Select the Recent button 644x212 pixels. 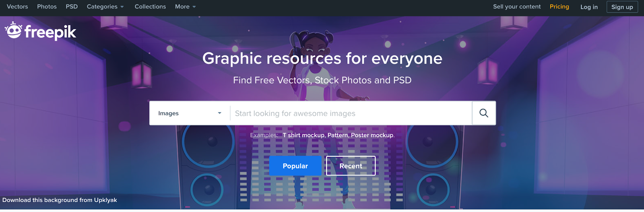(351, 166)
